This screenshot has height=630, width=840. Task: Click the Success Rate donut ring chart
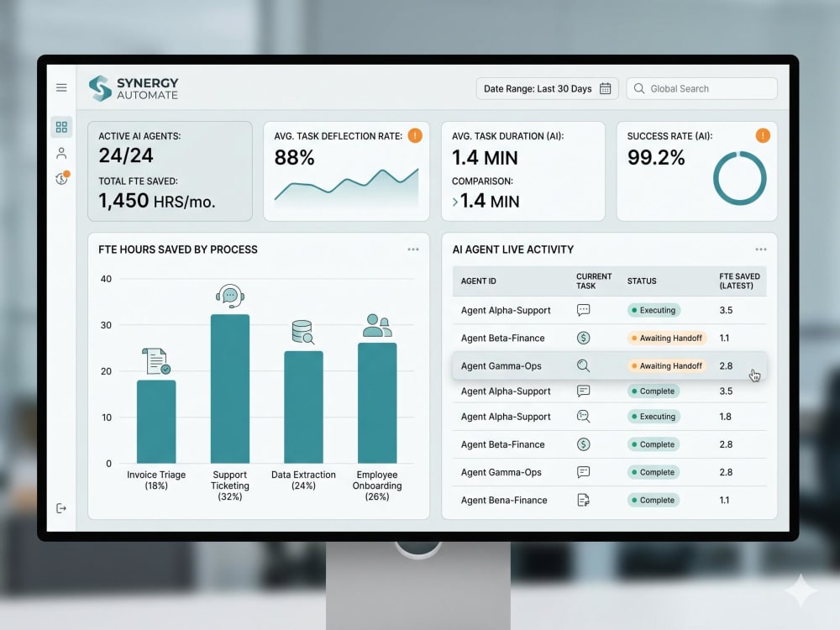click(739, 178)
